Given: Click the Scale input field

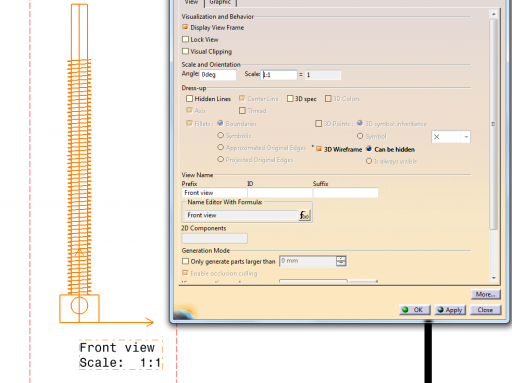Looking at the screenshot, I should pyautogui.click(x=279, y=75).
